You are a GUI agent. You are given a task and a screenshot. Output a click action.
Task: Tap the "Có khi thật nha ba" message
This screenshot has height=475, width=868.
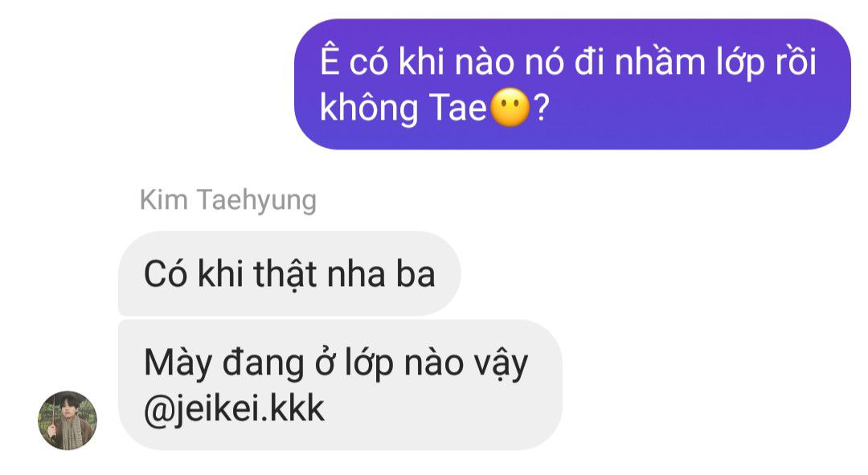click(289, 273)
